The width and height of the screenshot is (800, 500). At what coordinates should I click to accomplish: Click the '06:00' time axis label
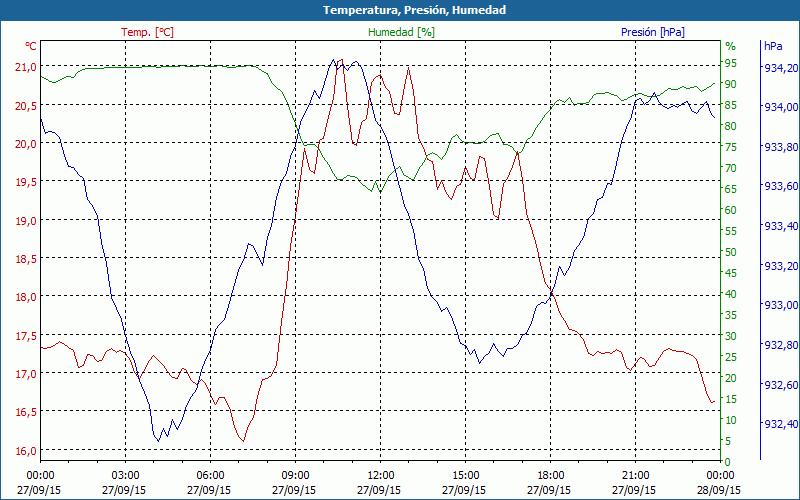point(210,476)
